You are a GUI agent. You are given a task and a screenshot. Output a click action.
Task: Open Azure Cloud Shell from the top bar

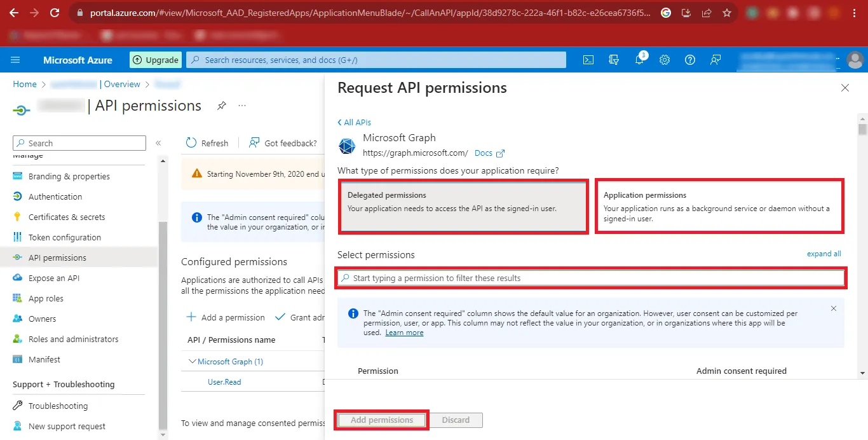[588, 59]
